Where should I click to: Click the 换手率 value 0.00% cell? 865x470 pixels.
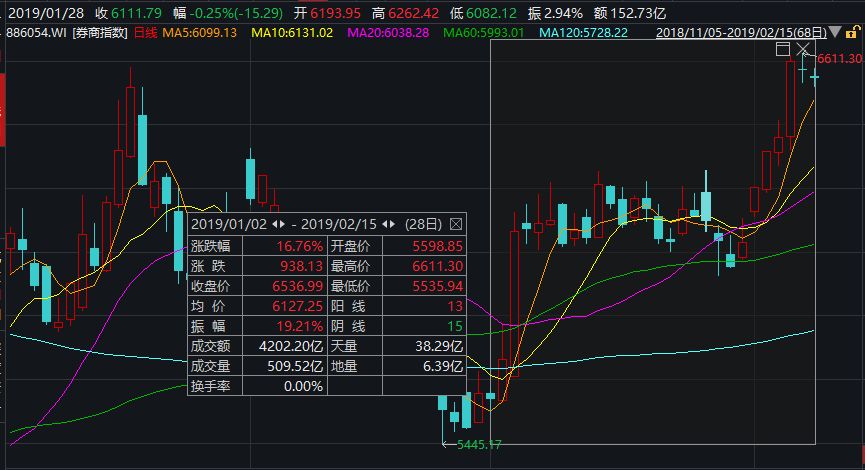(x=285, y=386)
